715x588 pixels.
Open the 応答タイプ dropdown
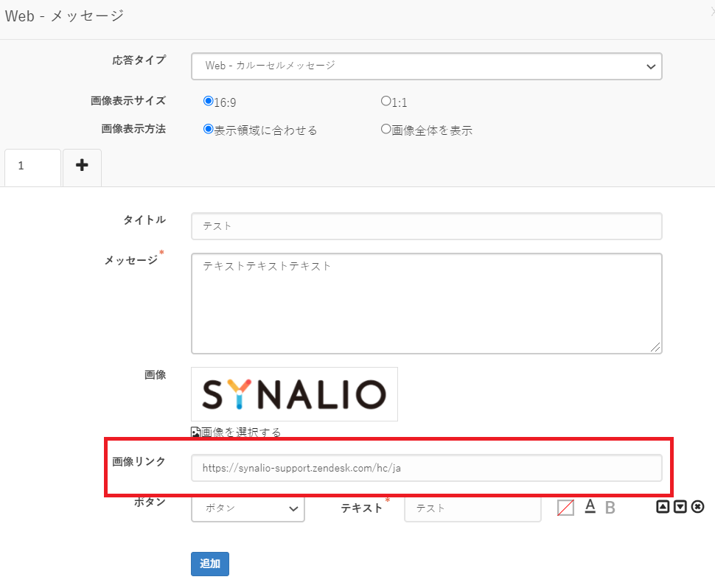[426, 66]
